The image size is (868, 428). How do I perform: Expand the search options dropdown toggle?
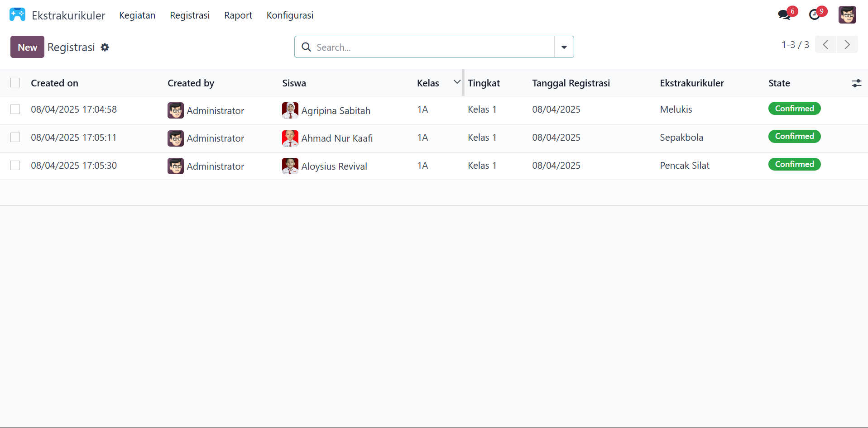(x=564, y=47)
